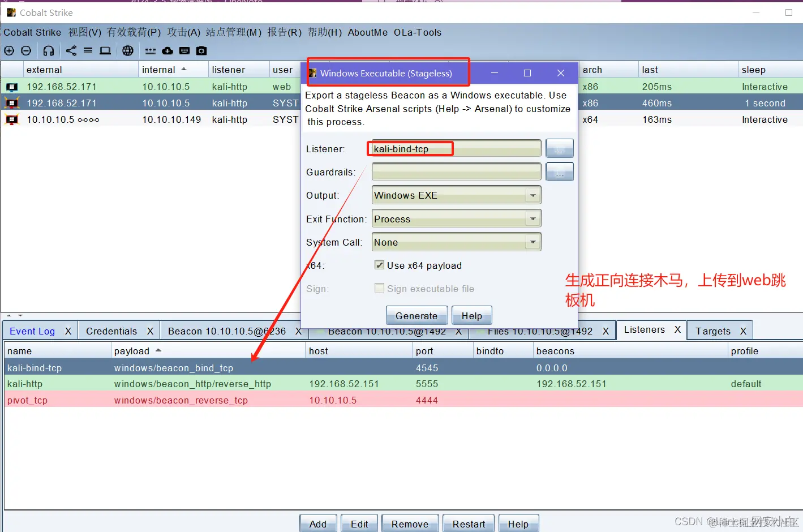Select the beacon icon for the 10.10.10.149 session

tap(12, 120)
